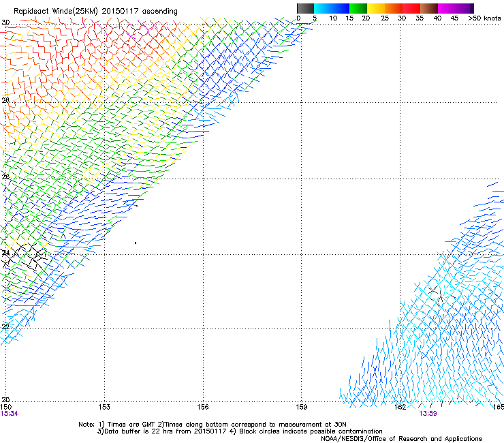The width and height of the screenshot is (504, 443).
Task: Click the brown 35-40 knots color segment
Action: pos(429,8)
